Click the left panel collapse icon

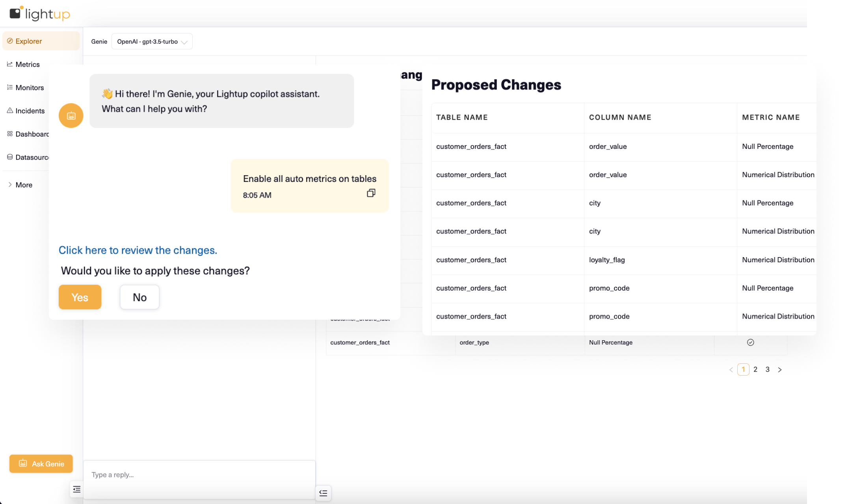77,489
